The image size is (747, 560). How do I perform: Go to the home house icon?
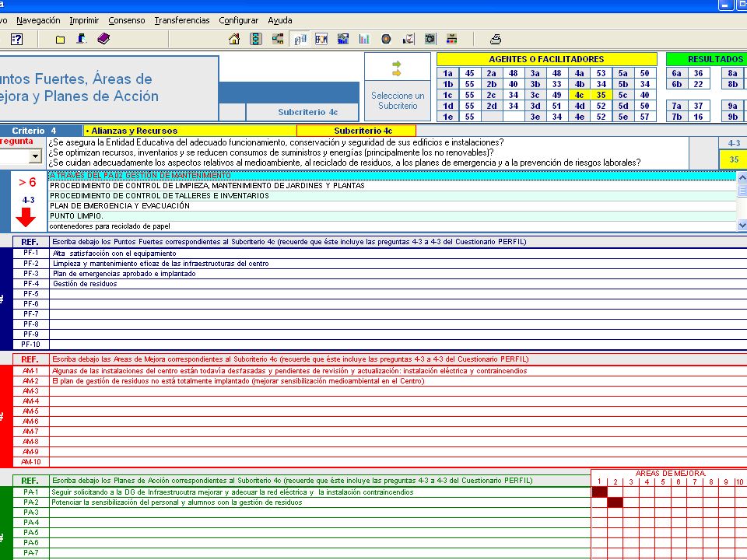click(x=234, y=39)
